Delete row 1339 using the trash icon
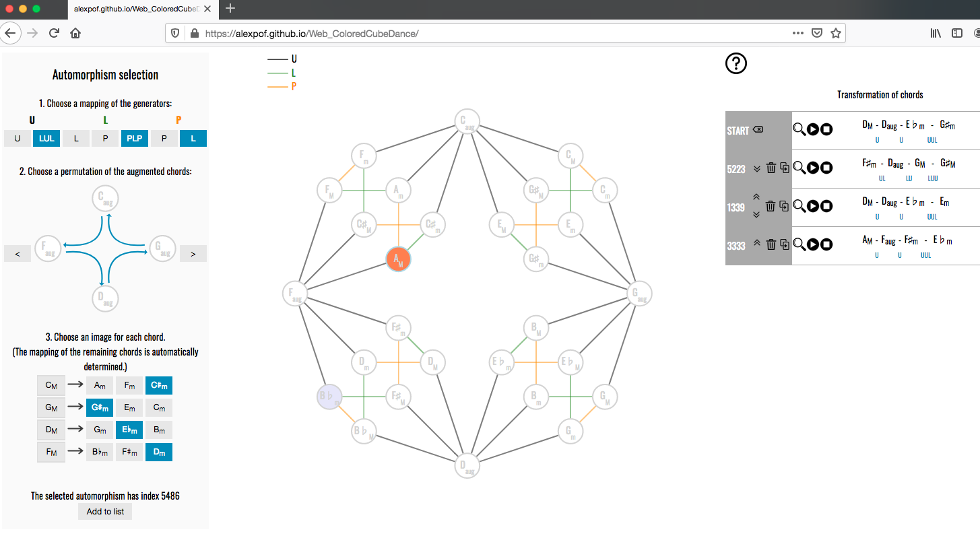Viewport: 980px width, 538px height. pyautogui.click(x=771, y=206)
